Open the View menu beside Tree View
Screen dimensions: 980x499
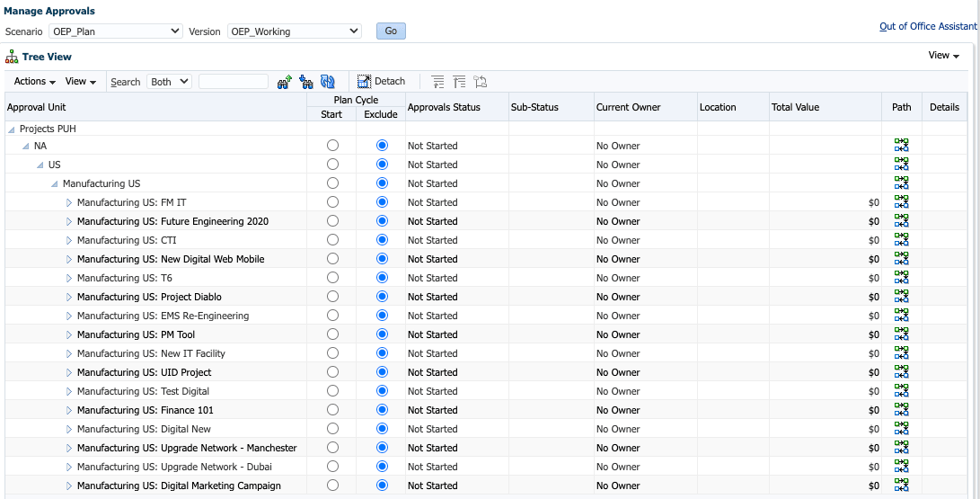pyautogui.click(x=944, y=56)
